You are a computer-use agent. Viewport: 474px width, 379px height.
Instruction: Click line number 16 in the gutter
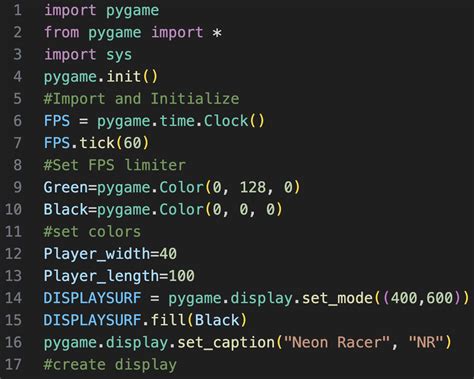[14, 342]
